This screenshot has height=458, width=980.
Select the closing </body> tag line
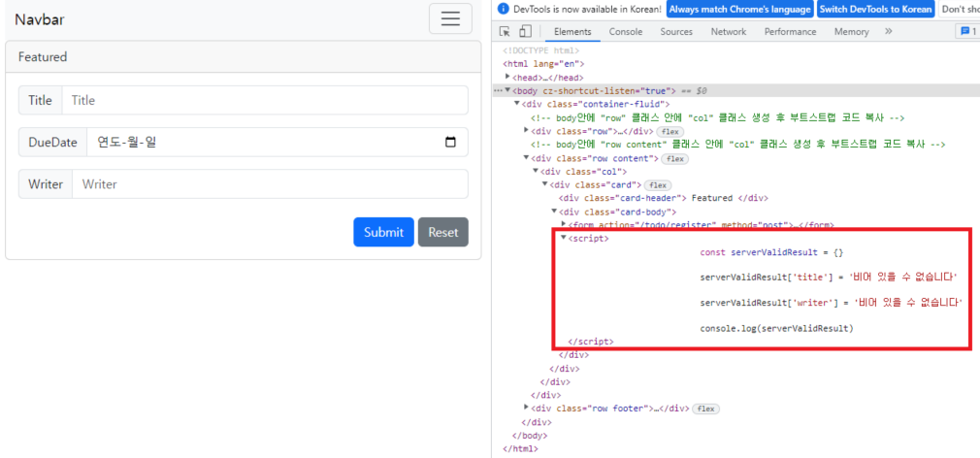coord(530,436)
